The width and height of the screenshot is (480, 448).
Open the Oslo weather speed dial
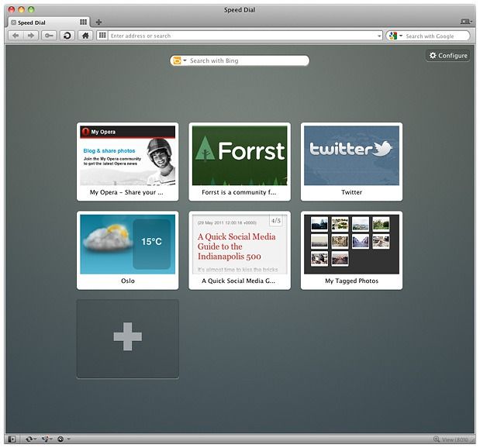coord(127,250)
